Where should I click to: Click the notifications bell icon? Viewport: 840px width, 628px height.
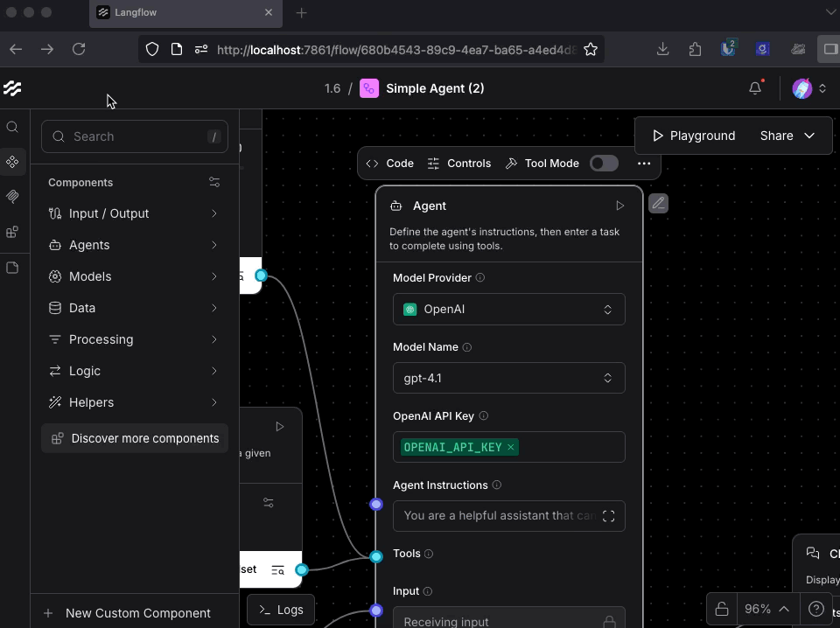click(755, 88)
